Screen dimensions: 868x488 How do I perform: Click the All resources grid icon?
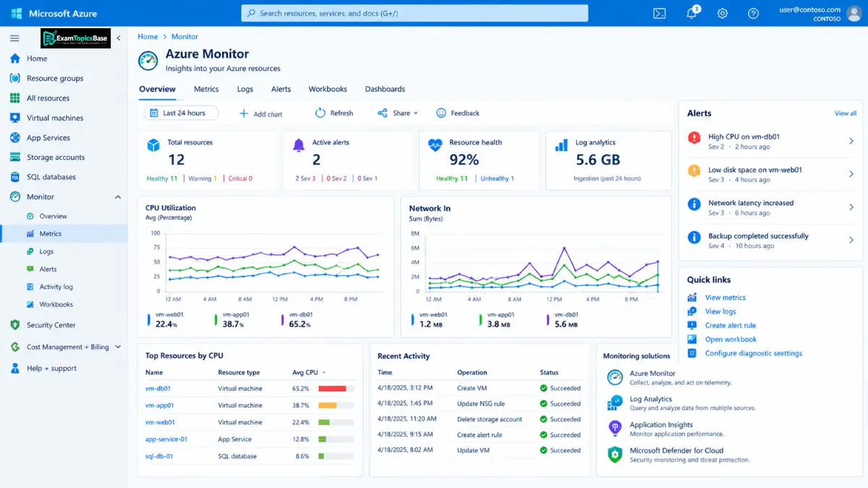pos(14,98)
